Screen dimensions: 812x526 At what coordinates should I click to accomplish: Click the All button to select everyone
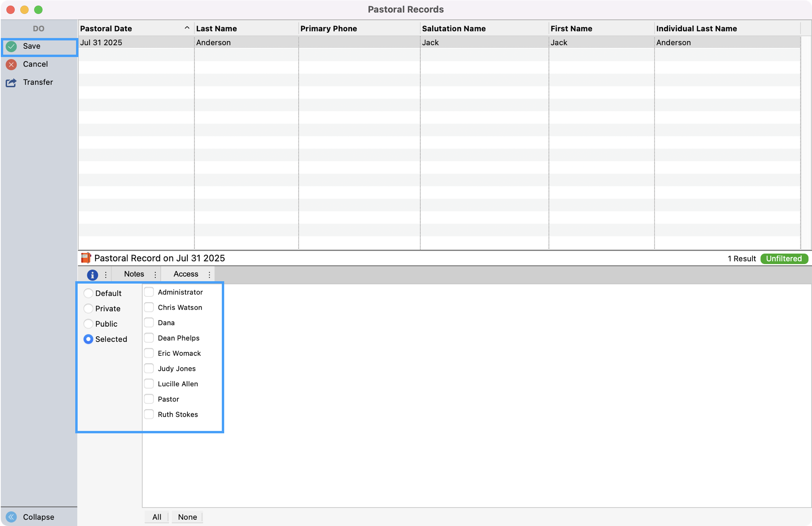tap(156, 517)
